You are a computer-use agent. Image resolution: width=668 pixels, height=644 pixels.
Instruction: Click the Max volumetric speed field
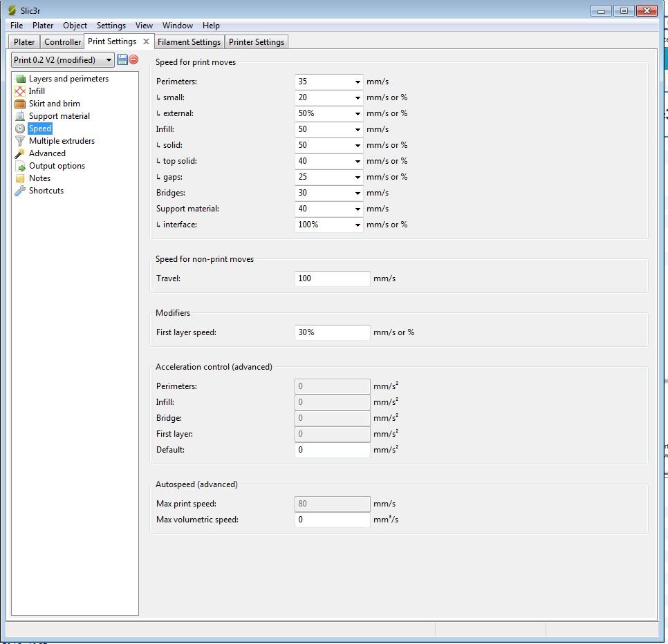click(x=333, y=520)
